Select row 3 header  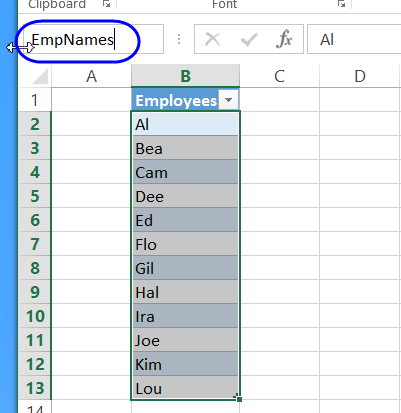coord(35,148)
